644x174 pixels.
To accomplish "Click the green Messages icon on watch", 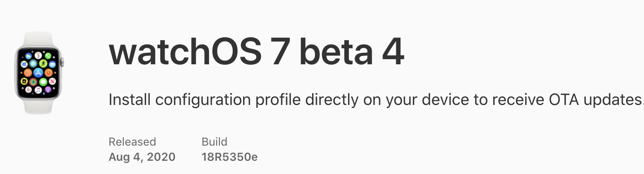I will coord(43,82).
